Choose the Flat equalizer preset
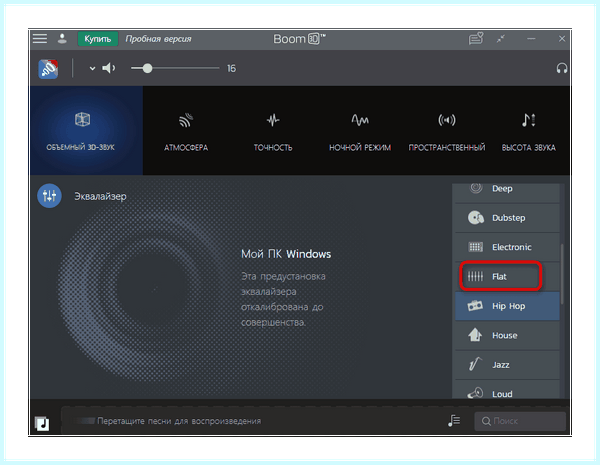The height and width of the screenshot is (465, 600). 507,277
